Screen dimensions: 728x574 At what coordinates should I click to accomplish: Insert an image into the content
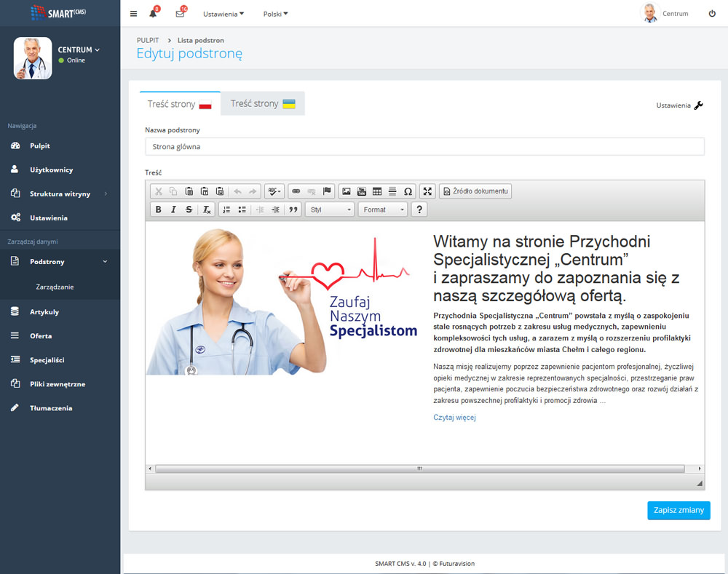pyautogui.click(x=347, y=191)
